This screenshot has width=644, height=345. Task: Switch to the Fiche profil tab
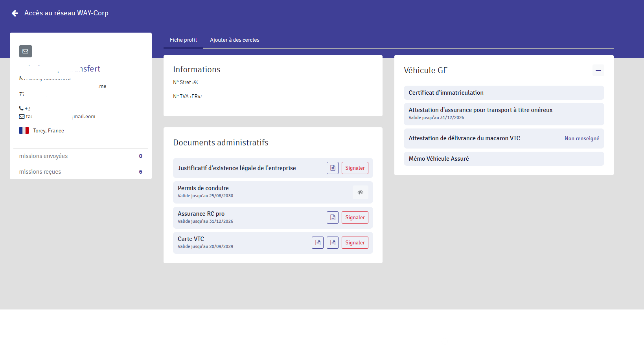(183, 40)
